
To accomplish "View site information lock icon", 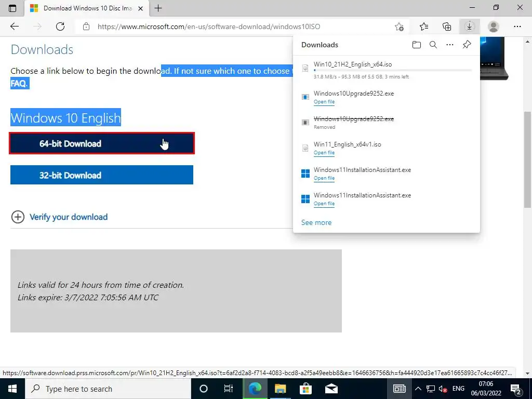I will tap(86, 26).
